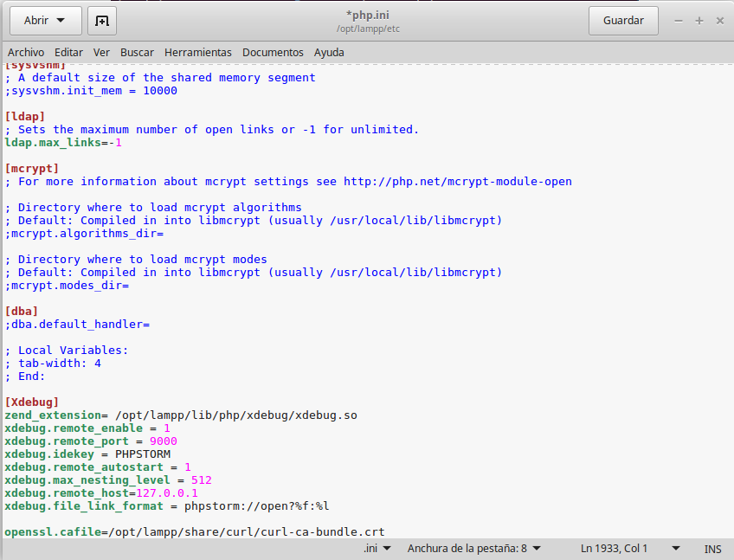Click the [dba] section header

[22, 312]
